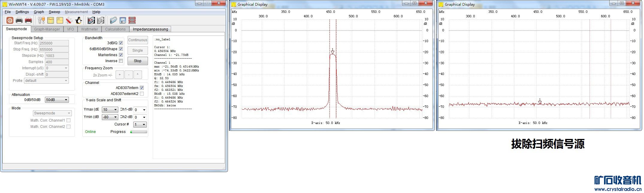Screen dimensions: 644x193
Task: Open the Sweep menu
Action: (55, 12)
